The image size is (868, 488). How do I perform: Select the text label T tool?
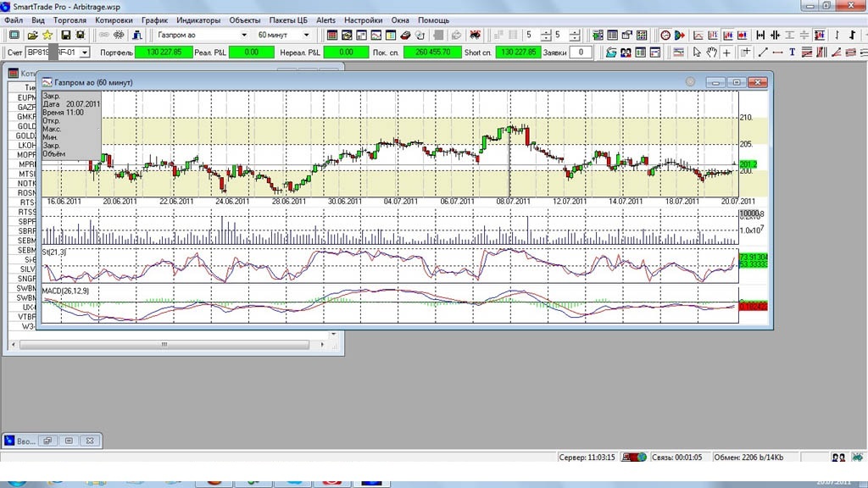(x=793, y=53)
